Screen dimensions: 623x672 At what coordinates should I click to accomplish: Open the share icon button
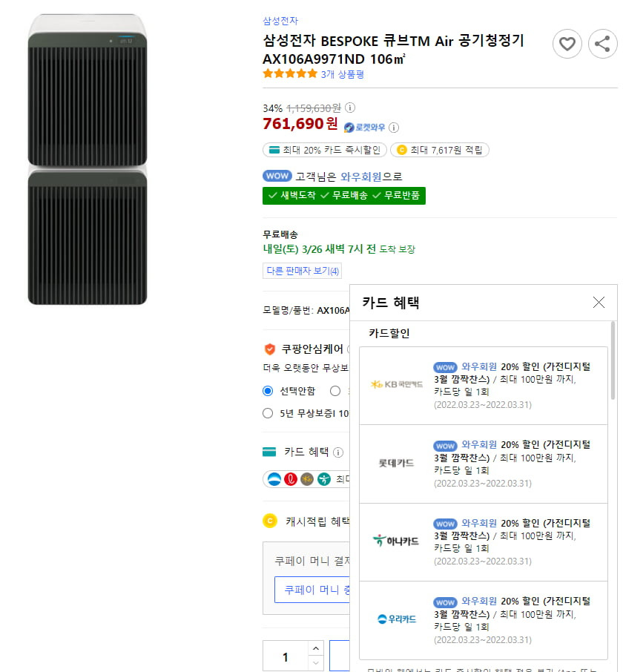click(602, 44)
